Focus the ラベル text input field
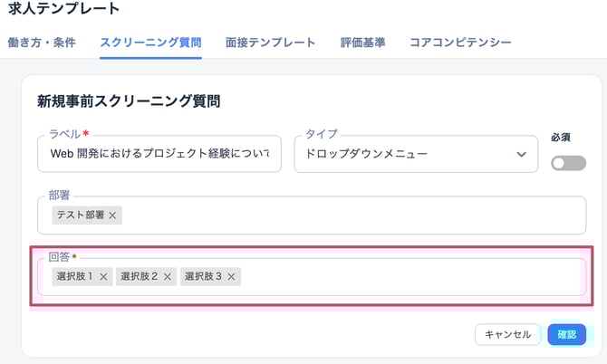The width and height of the screenshot is (607, 364). (x=159, y=155)
